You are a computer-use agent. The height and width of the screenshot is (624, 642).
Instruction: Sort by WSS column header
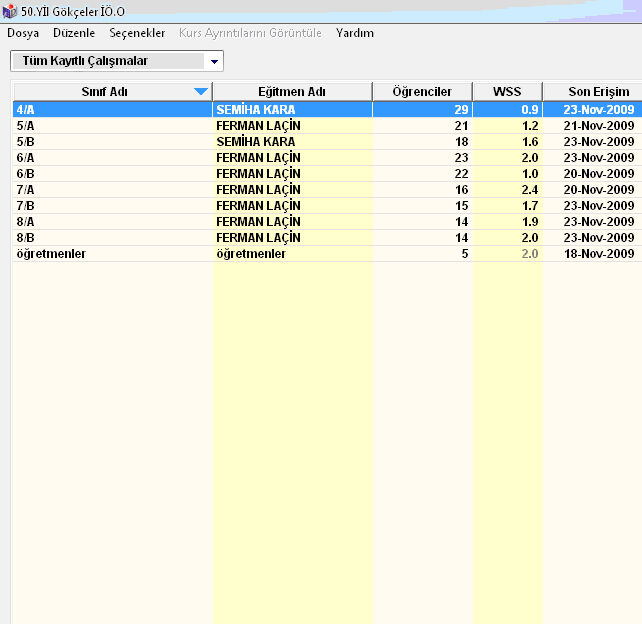[x=507, y=92]
